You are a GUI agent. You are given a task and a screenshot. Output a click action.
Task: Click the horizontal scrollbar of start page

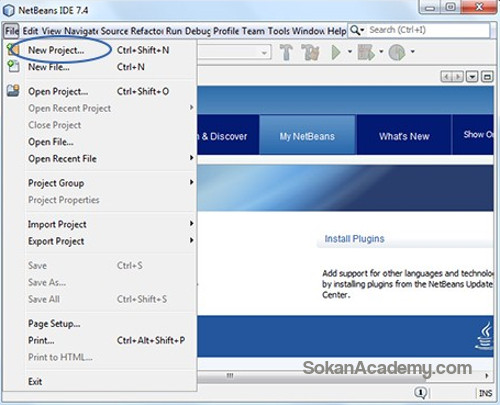[x=312, y=376]
